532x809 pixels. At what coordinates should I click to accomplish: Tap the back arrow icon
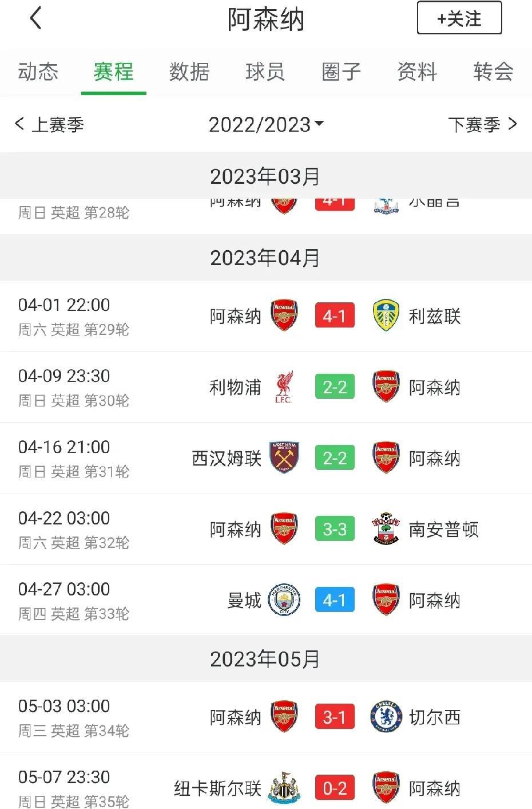[x=35, y=18]
